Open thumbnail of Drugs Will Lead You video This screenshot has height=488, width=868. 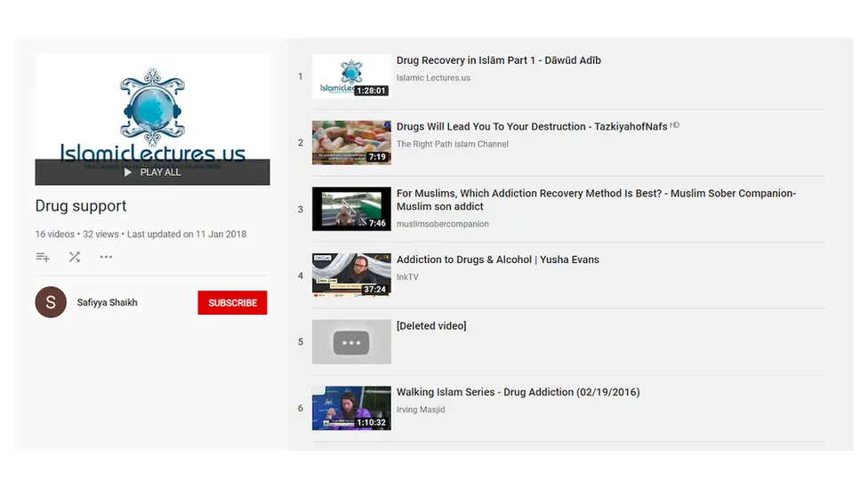[351, 143]
